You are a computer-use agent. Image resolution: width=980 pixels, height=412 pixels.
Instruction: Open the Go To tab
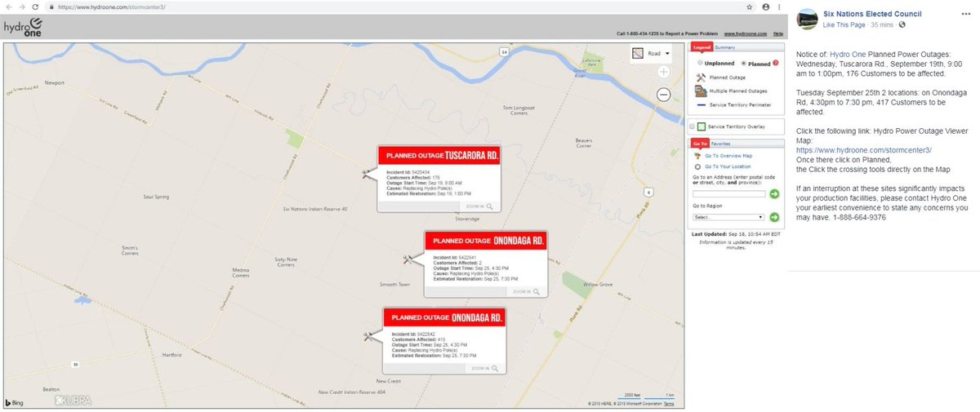point(700,143)
